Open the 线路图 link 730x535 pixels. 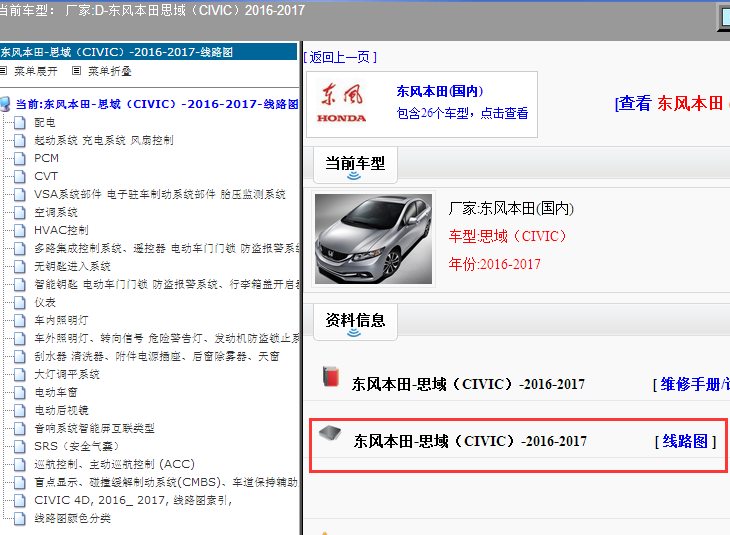point(685,441)
